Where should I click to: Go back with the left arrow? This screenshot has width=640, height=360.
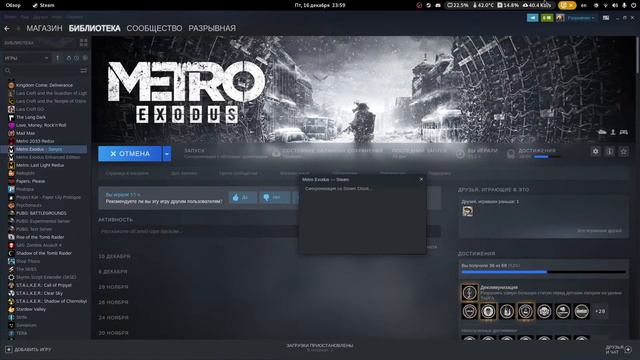tap(7, 29)
